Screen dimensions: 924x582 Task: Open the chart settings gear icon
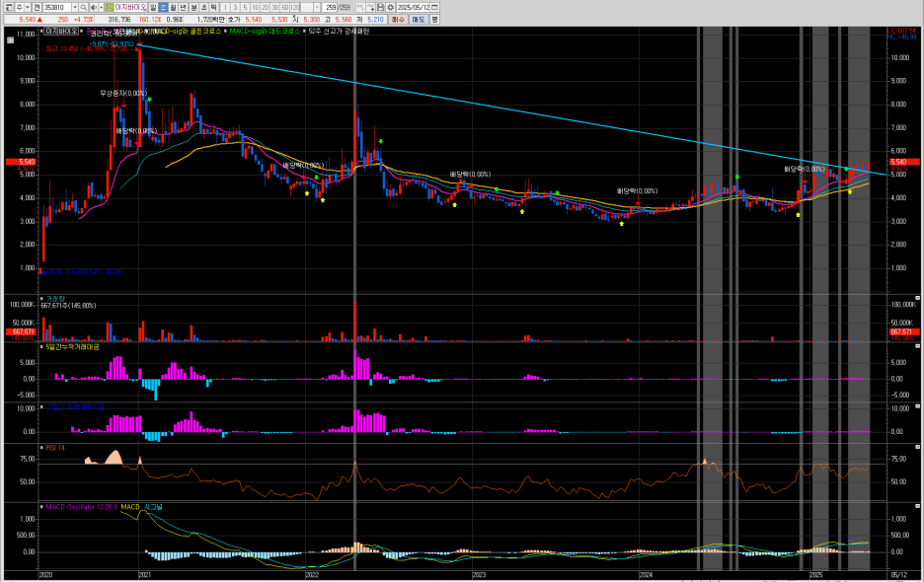click(x=390, y=7)
